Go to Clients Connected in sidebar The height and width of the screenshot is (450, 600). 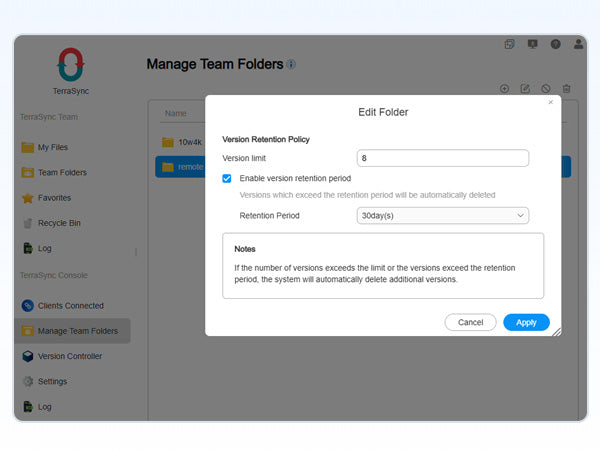[x=70, y=306]
